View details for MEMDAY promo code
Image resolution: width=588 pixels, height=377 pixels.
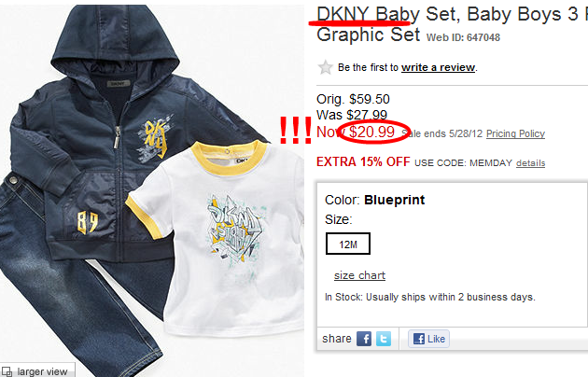531,163
